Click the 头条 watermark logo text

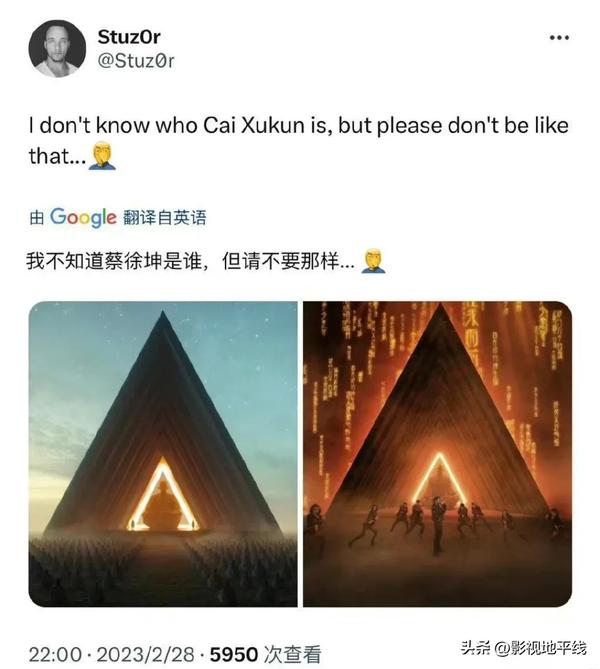[x=475, y=648]
